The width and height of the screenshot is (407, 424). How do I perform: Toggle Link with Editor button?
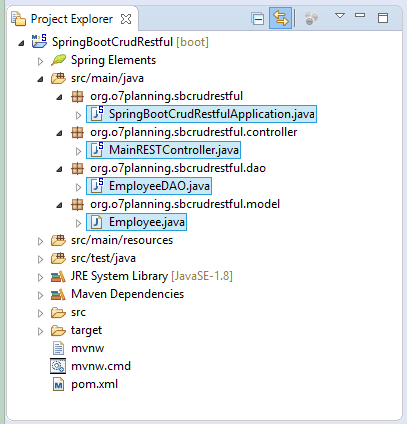click(x=281, y=18)
